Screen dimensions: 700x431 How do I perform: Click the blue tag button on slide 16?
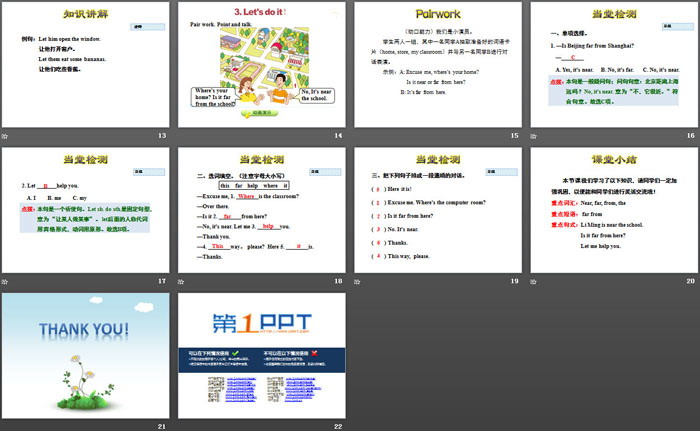677,26
